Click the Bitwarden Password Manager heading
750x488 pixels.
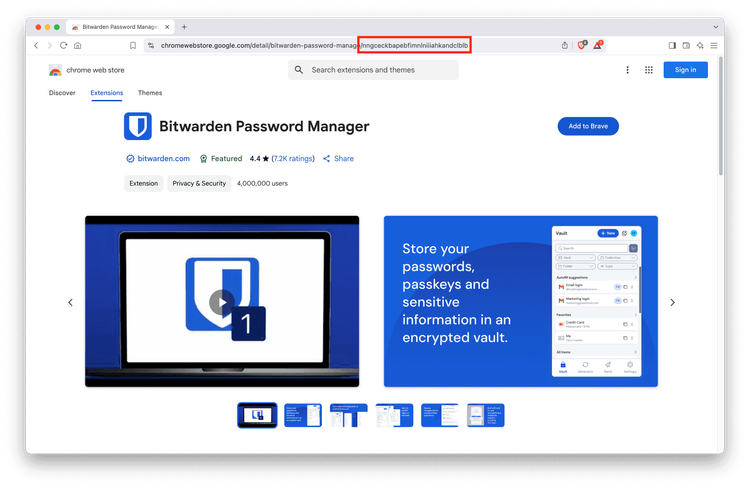(264, 126)
